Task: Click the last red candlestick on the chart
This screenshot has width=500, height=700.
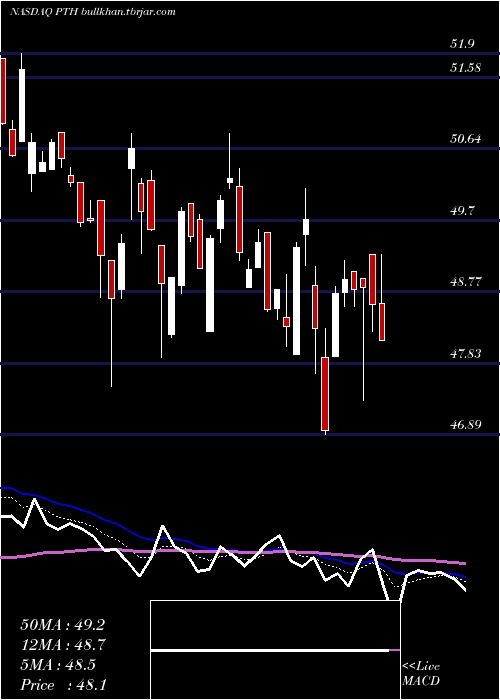Action: click(382, 322)
